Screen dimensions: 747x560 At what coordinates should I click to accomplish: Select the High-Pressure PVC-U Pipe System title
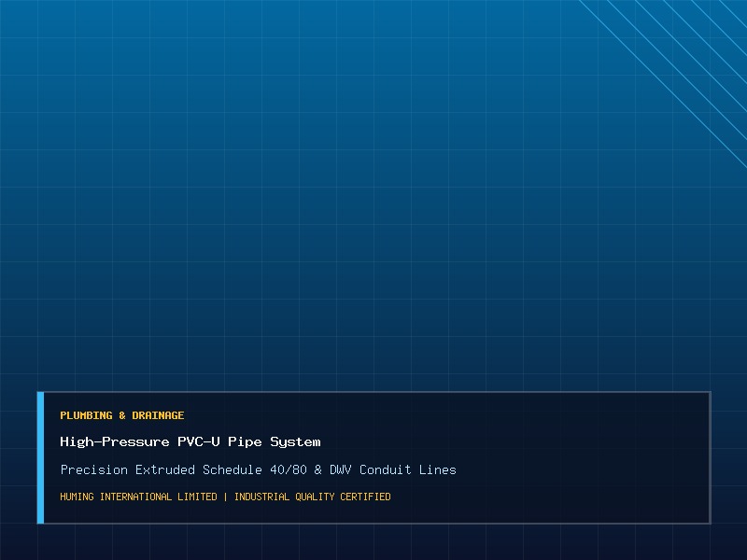(190, 441)
